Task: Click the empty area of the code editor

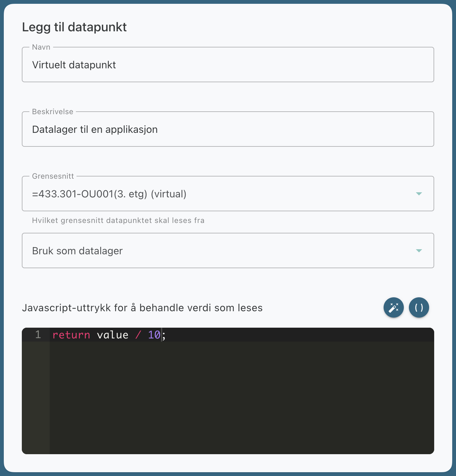Action: [x=240, y=399]
